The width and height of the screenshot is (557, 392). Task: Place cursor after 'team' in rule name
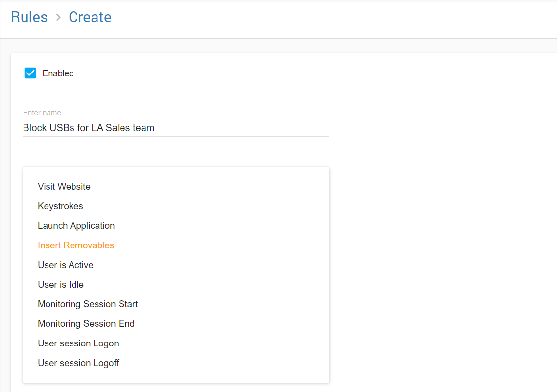pos(155,128)
